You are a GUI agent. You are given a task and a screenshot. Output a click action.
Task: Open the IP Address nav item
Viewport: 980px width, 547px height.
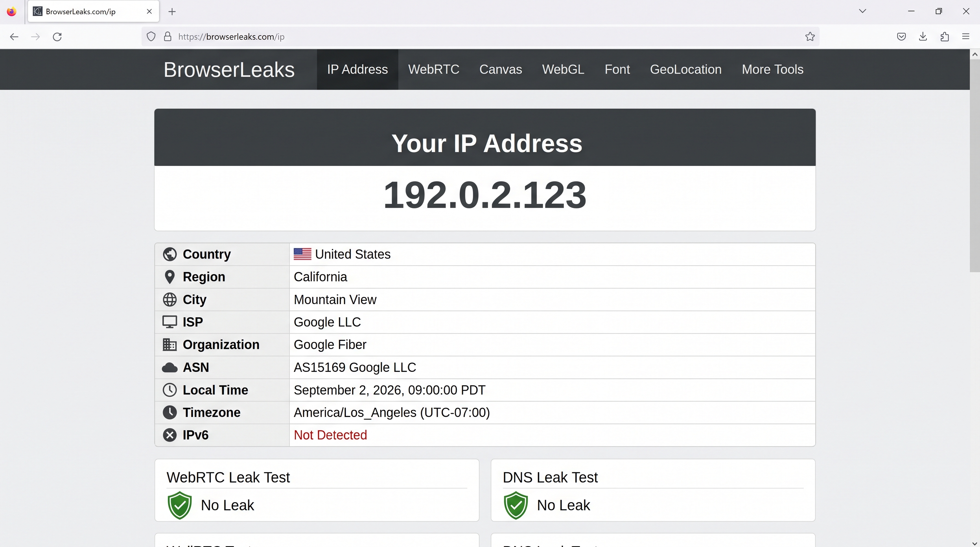click(357, 69)
